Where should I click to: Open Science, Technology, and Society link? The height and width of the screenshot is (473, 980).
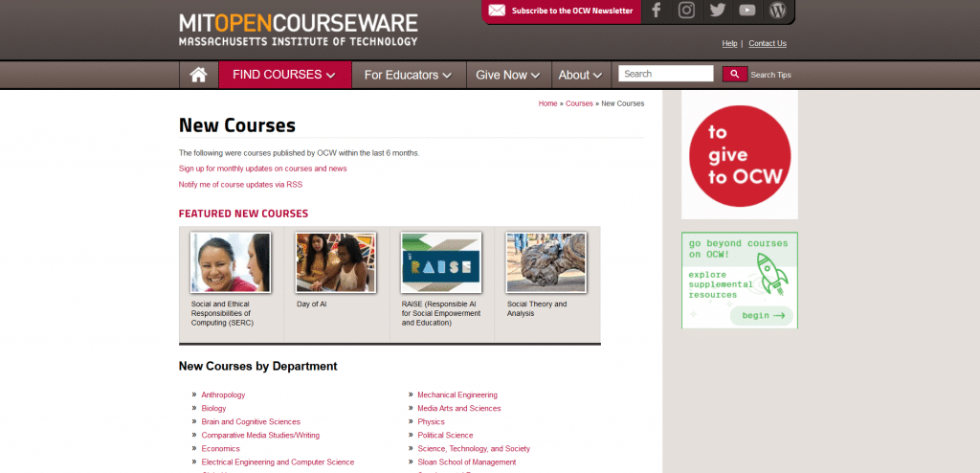(474, 449)
